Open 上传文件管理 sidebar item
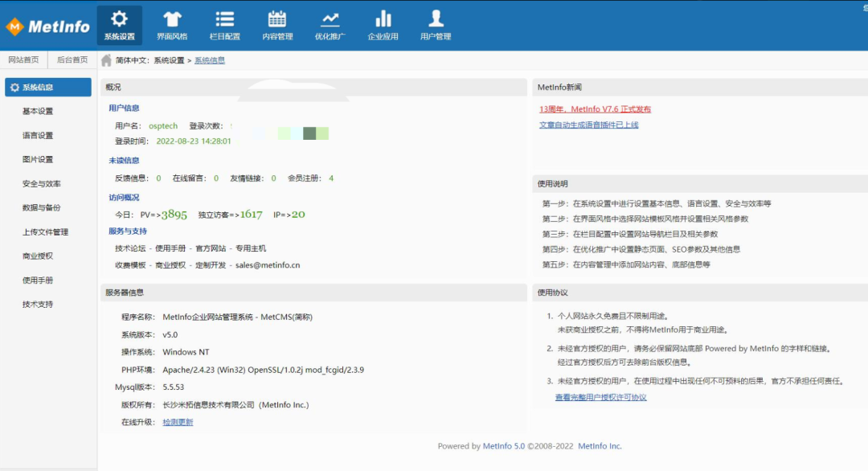This screenshot has height=471, width=868. point(45,232)
